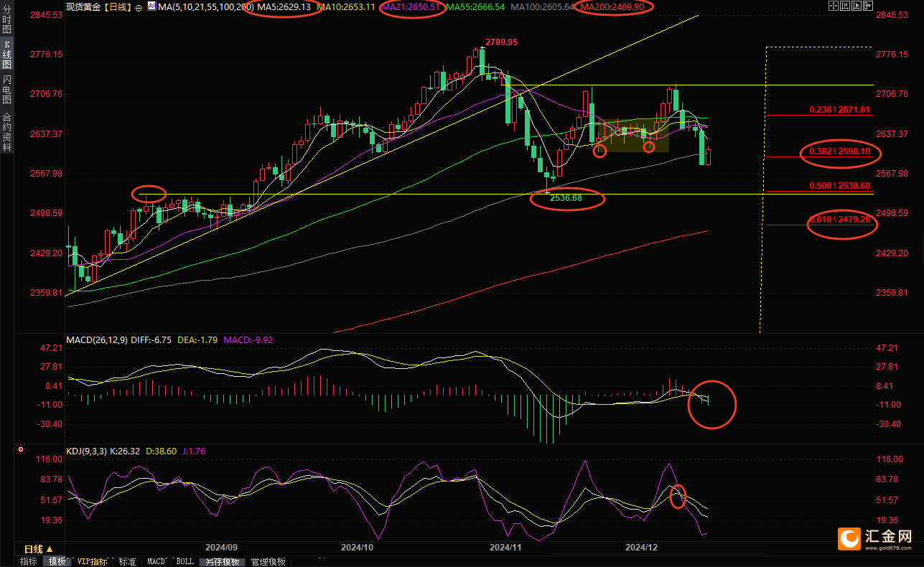Click the 管理模板 button

click(268, 561)
